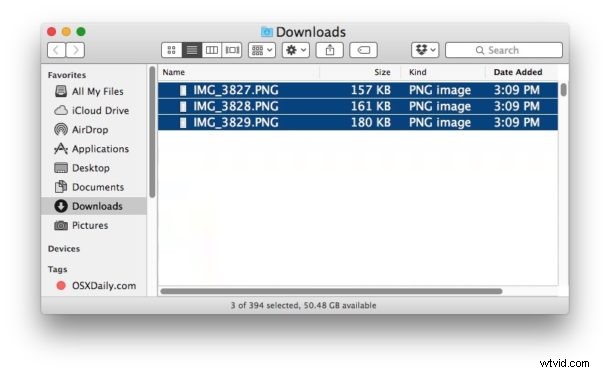The width and height of the screenshot is (610, 373).
Task: Click the status bar selection text
Action: pyautogui.click(x=303, y=305)
